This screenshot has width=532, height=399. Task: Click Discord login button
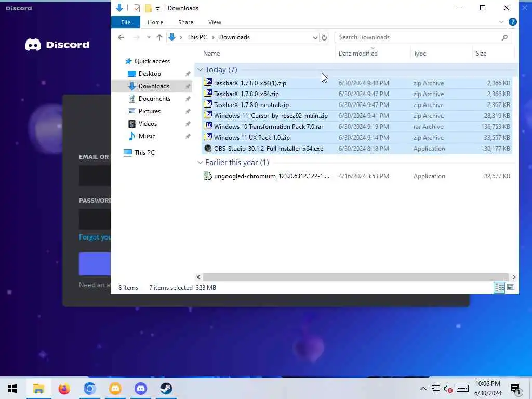click(x=95, y=263)
